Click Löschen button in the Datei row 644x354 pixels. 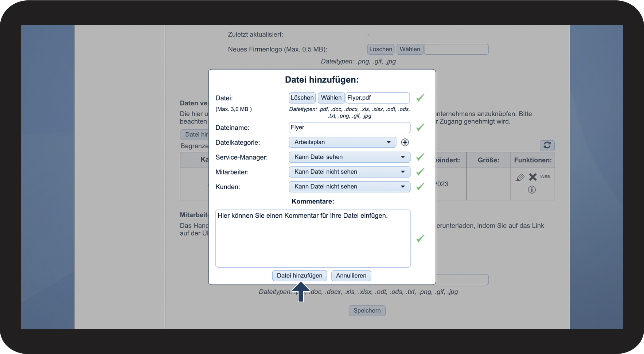click(302, 98)
